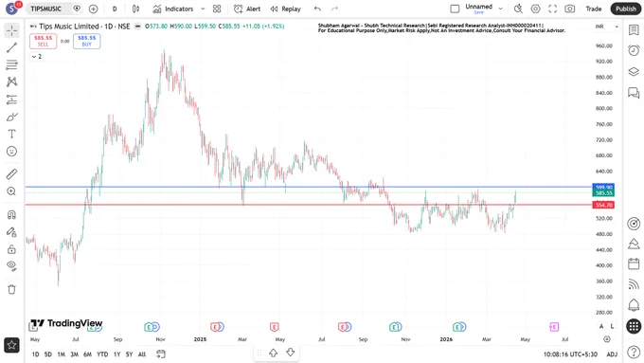Screen dimensions: 644x363
Task: Open the forecasting and measurement tools
Action: pyautogui.click(x=12, y=100)
